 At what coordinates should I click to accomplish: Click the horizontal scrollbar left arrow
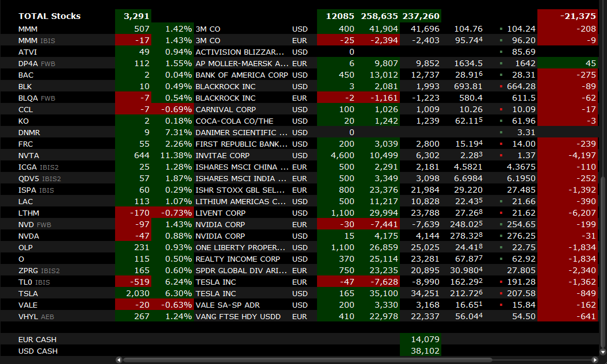coord(119,360)
